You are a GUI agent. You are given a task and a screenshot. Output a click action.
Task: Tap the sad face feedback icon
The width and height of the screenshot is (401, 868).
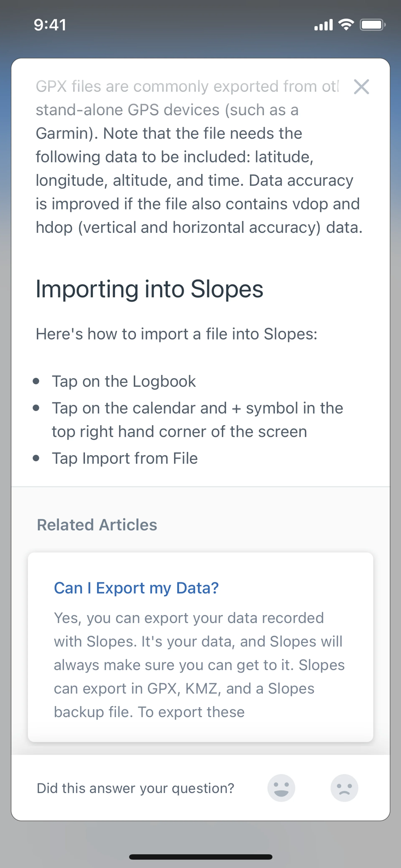point(344,788)
